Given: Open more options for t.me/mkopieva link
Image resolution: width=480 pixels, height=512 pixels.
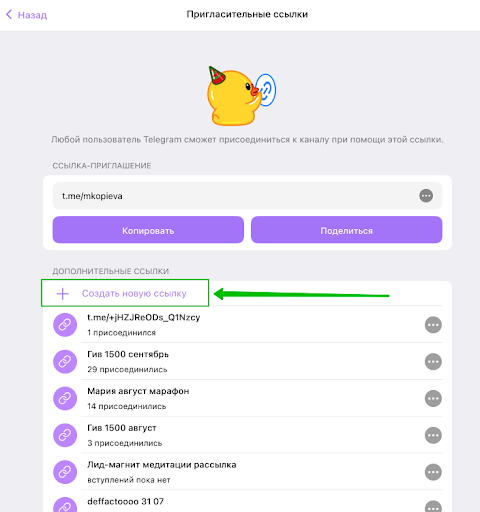Looking at the screenshot, I should point(426,196).
